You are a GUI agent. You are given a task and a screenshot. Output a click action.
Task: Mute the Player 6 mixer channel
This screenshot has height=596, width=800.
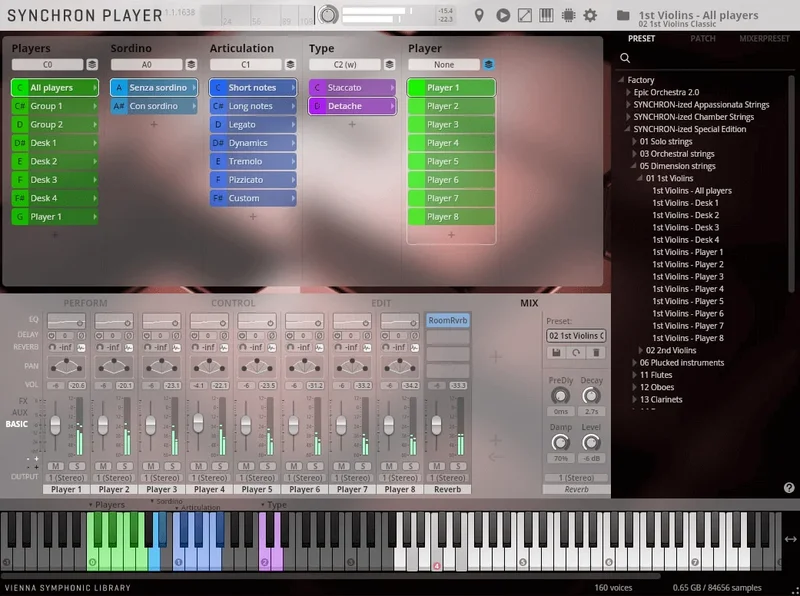(294, 466)
